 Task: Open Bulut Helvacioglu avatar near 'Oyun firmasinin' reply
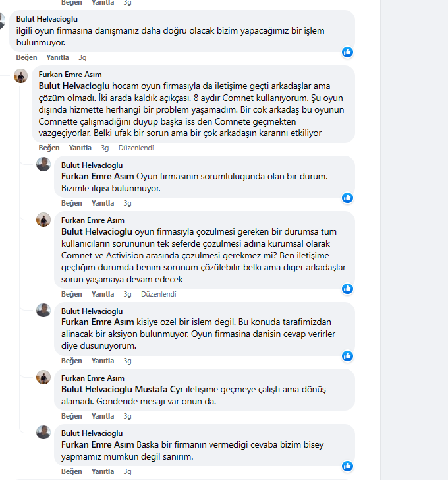coord(43,164)
